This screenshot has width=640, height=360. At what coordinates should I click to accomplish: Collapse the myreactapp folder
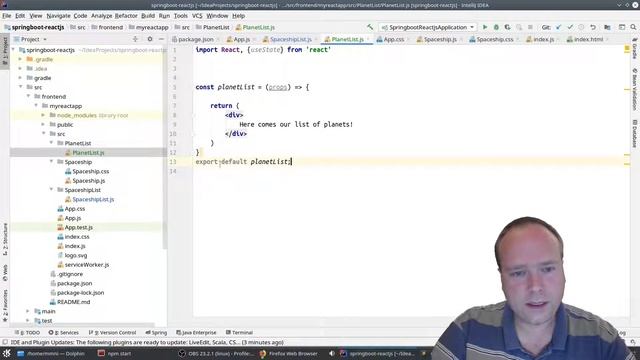tap(36, 106)
